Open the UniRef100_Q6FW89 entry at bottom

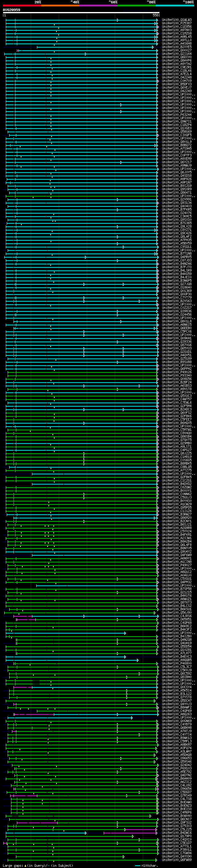pyautogui.click(x=176, y=860)
